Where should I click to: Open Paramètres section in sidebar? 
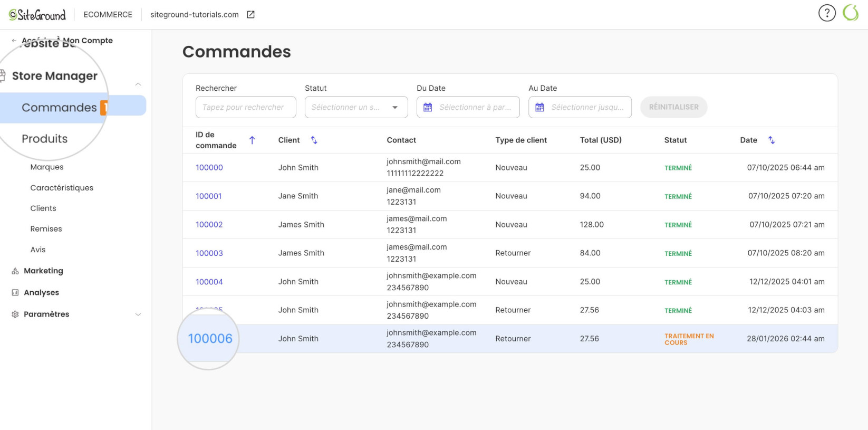coord(46,314)
